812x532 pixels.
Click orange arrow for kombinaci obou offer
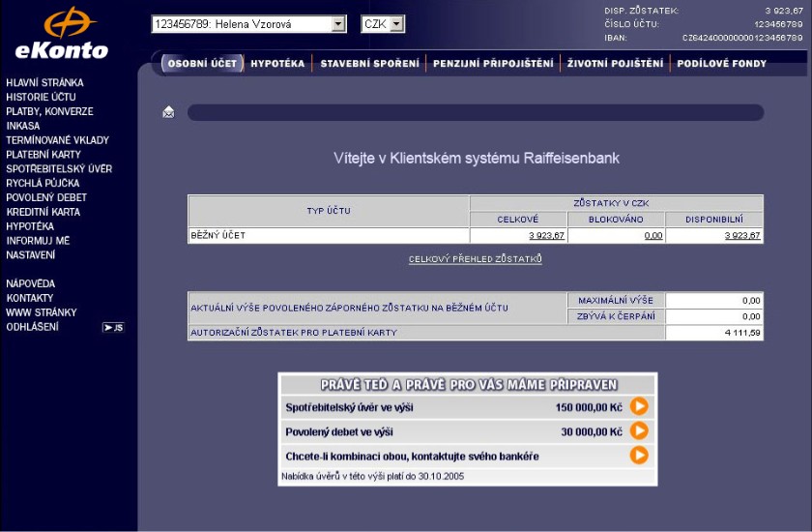639,456
